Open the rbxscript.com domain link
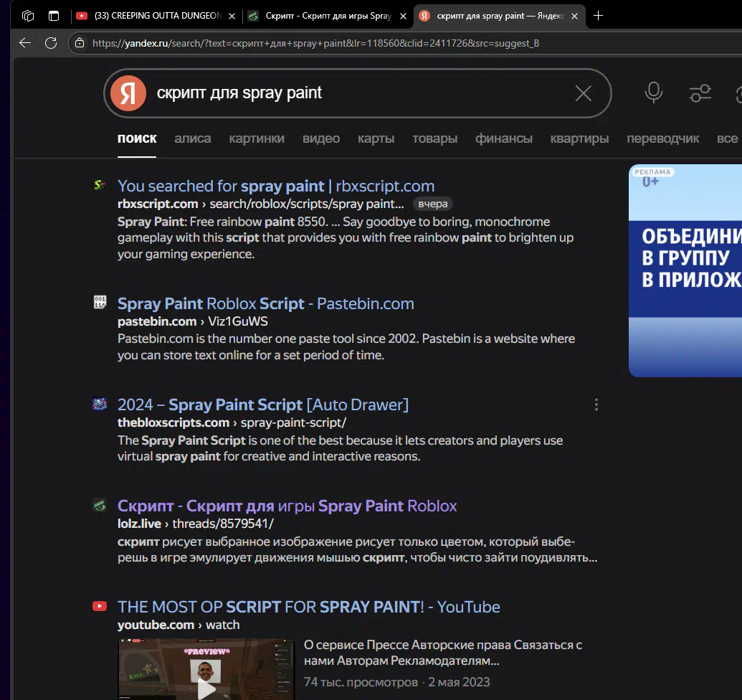Screen dimensions: 742x700 click(x=158, y=204)
